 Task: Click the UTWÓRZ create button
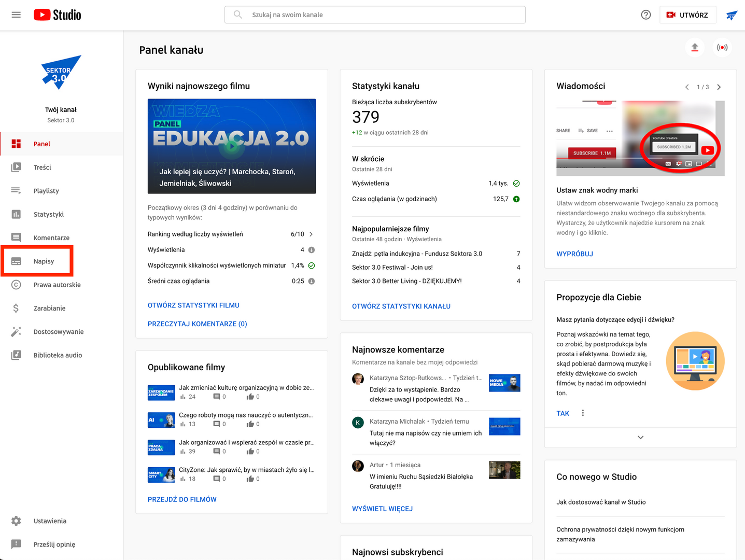[687, 15]
